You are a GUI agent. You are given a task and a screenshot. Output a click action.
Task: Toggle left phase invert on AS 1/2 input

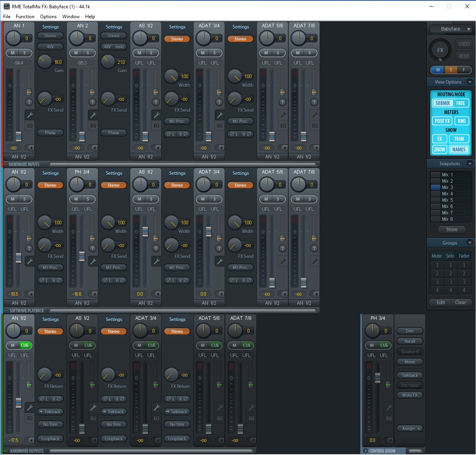pyautogui.click(x=171, y=134)
